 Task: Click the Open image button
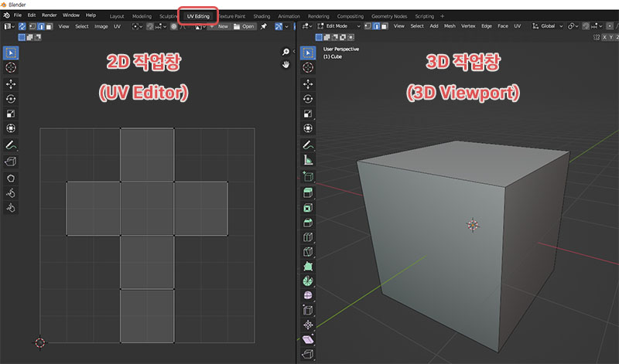[245, 26]
